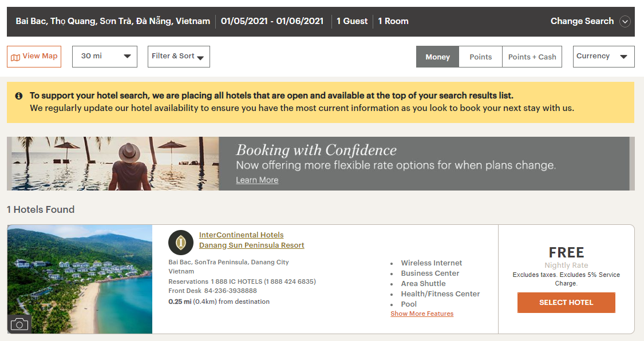Image resolution: width=644 pixels, height=341 pixels.
Task: Click the InterContinental brand logo icon
Action: 181,243
